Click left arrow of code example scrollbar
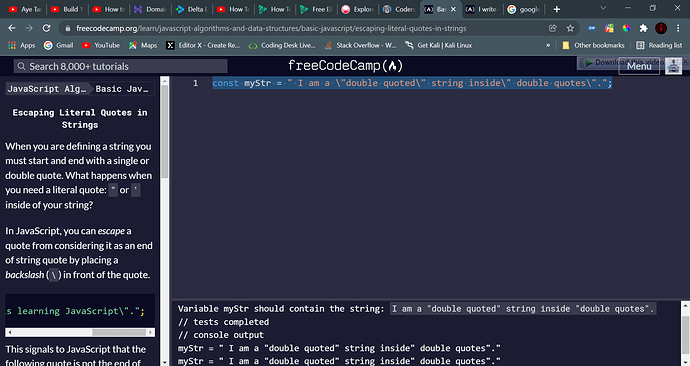Screen dimensions: 690x366 tap(9, 332)
